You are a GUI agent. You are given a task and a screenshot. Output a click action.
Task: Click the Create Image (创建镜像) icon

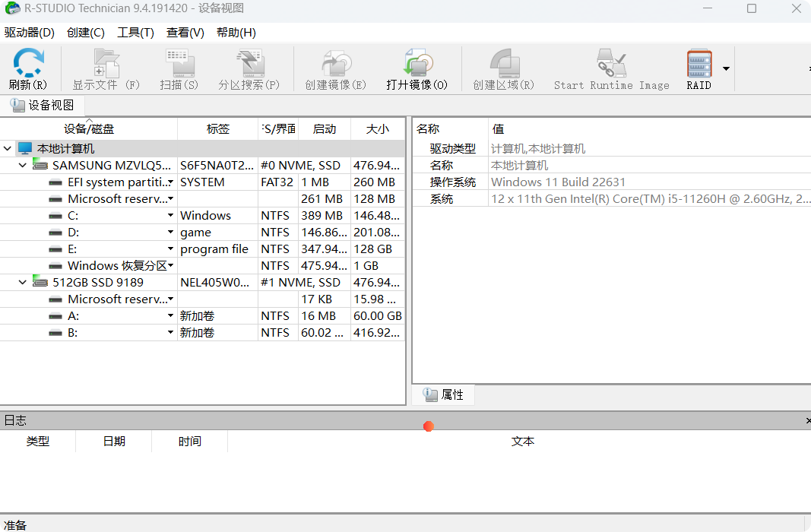pos(336,63)
